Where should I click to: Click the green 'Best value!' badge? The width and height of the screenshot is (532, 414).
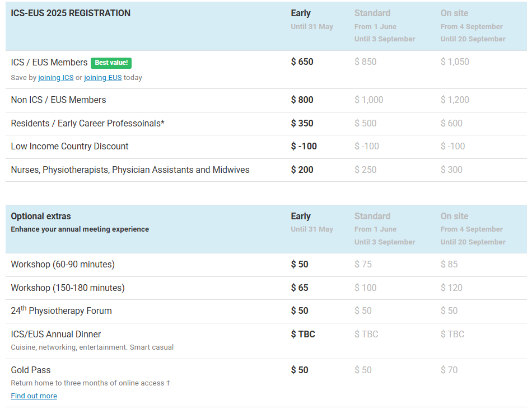coord(111,63)
